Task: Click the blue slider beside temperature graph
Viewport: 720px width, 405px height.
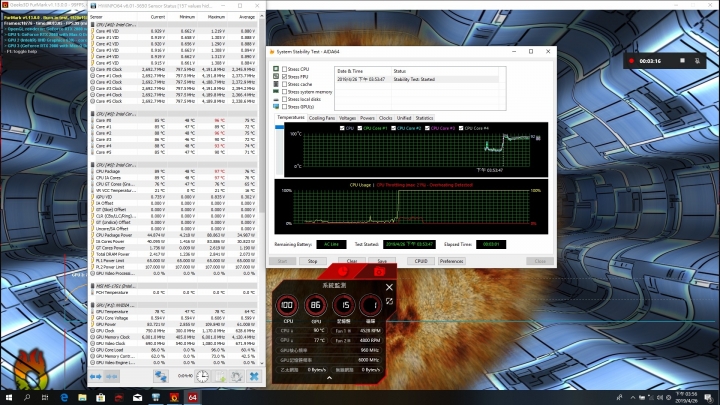Action: 279,127
